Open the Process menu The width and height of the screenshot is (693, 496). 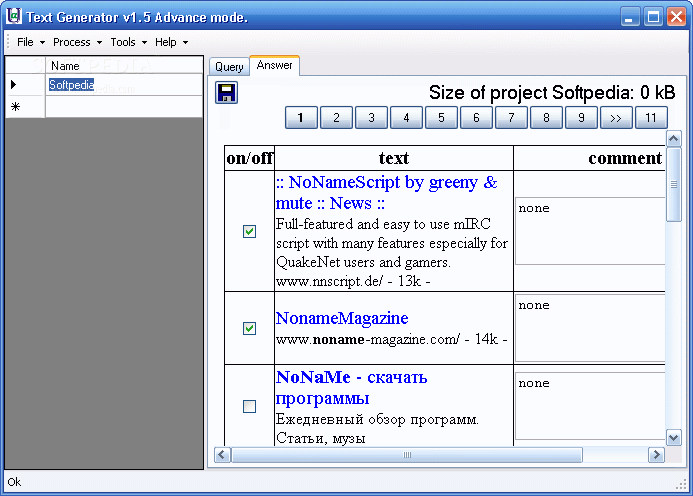tap(77, 42)
